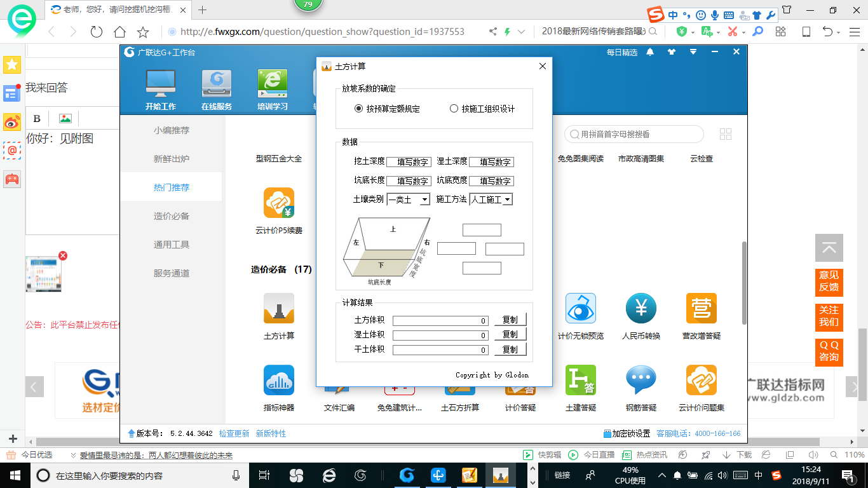Viewport: 868px width, 488px height.
Task: Click 开始工作 monitor icon
Action: click(x=161, y=83)
